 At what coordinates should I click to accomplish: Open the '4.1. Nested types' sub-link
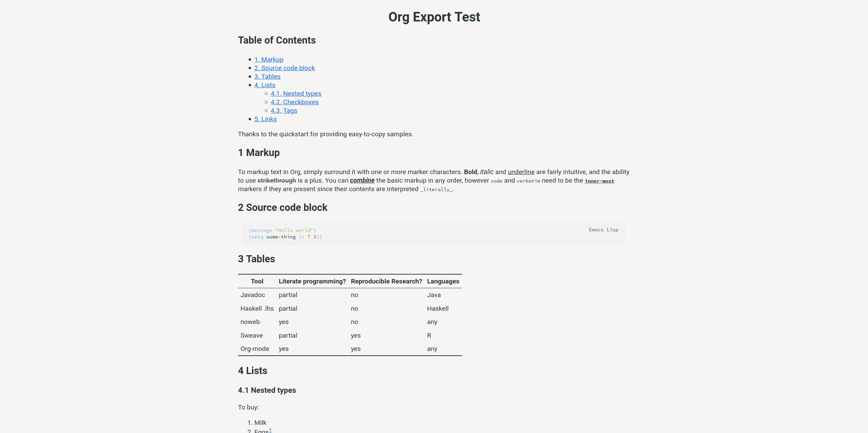coord(296,94)
